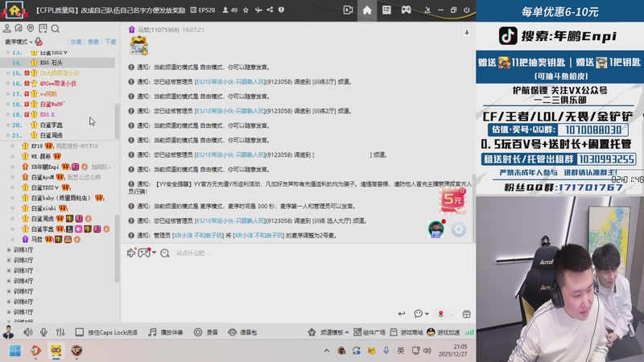
Task: Click the scroll-to-bottom arrow in chat
Action: point(467,32)
